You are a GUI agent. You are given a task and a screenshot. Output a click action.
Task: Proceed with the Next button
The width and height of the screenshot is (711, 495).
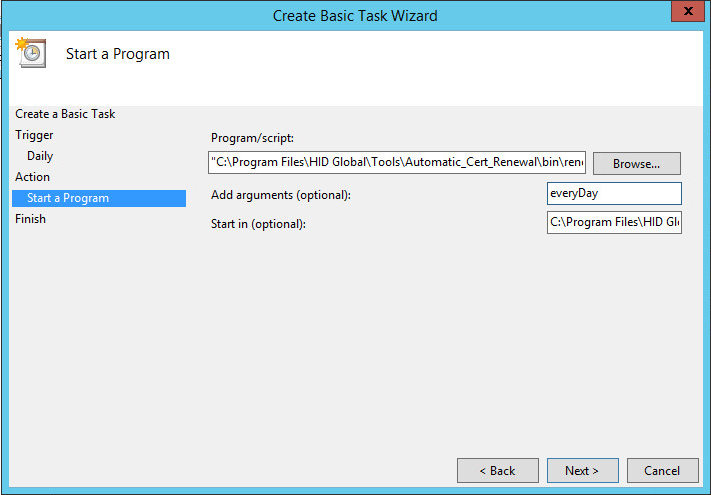coord(582,470)
